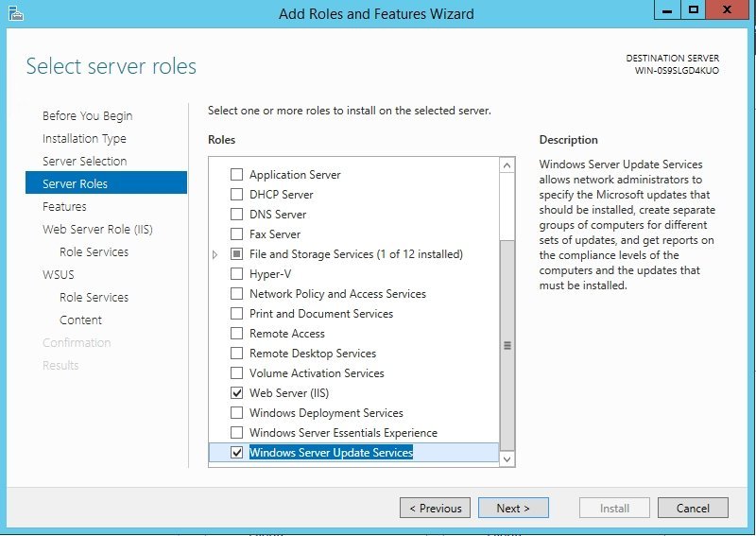Click the Next button
The height and width of the screenshot is (536, 756).
click(x=513, y=508)
